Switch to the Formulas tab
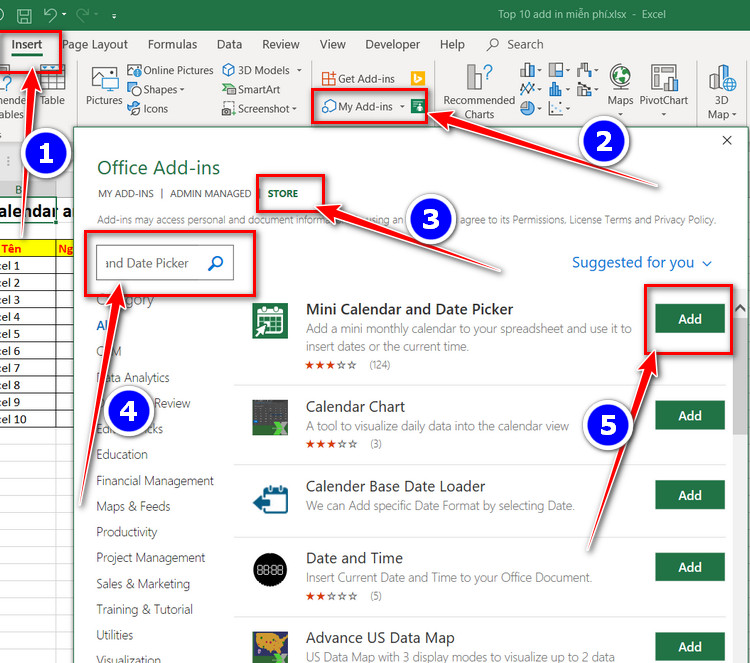This screenshot has height=663, width=750. coord(172,44)
